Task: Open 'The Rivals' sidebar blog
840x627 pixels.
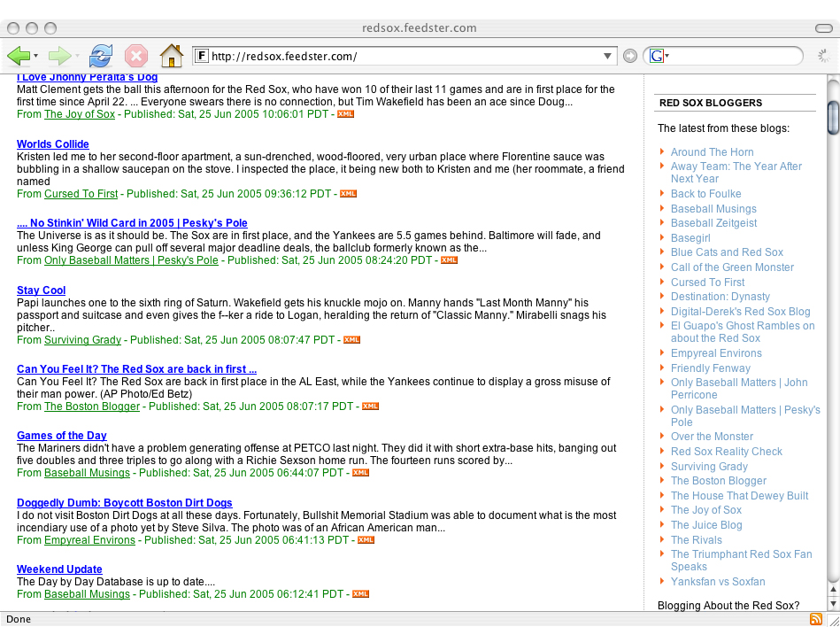Action: tap(697, 540)
